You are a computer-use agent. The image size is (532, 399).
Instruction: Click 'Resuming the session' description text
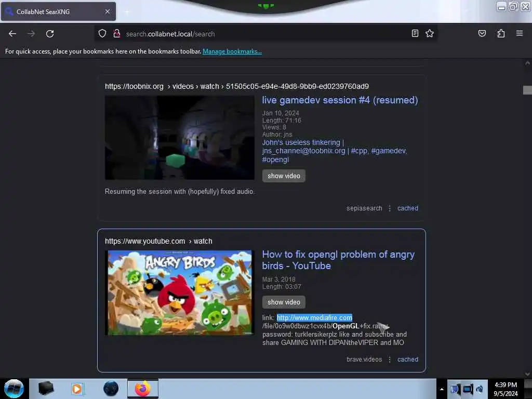point(179,192)
